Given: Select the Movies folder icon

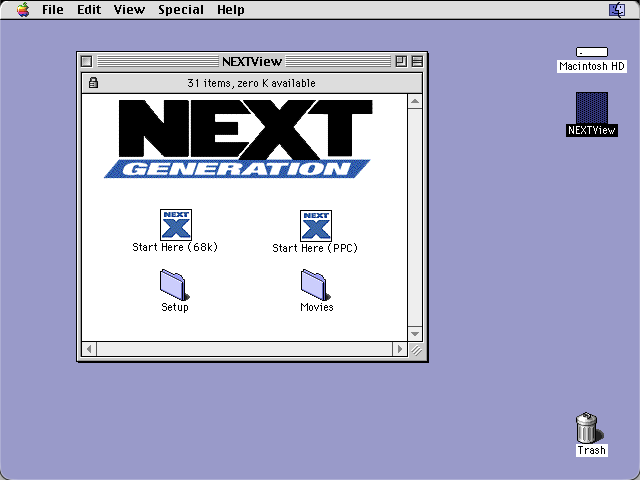Looking at the screenshot, I should 316,285.
